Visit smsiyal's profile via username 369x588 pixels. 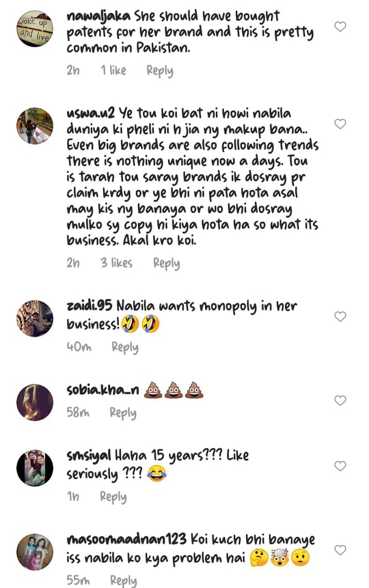point(89,456)
